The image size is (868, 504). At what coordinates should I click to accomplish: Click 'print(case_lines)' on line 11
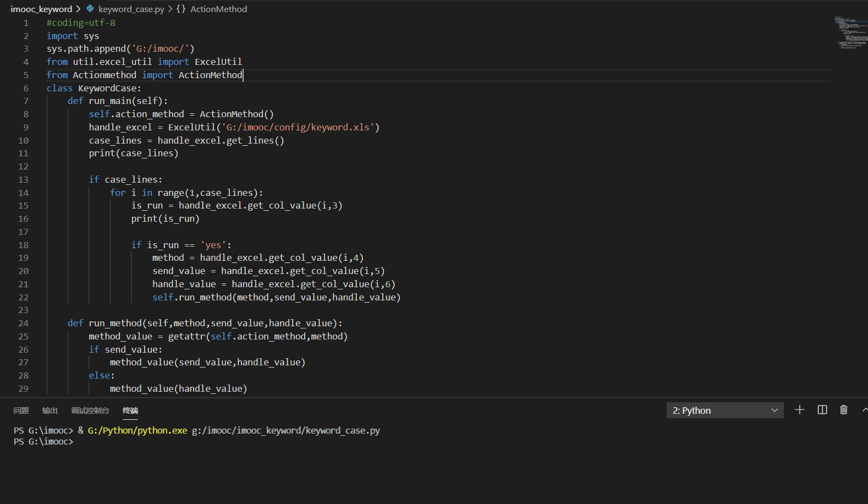[134, 153]
